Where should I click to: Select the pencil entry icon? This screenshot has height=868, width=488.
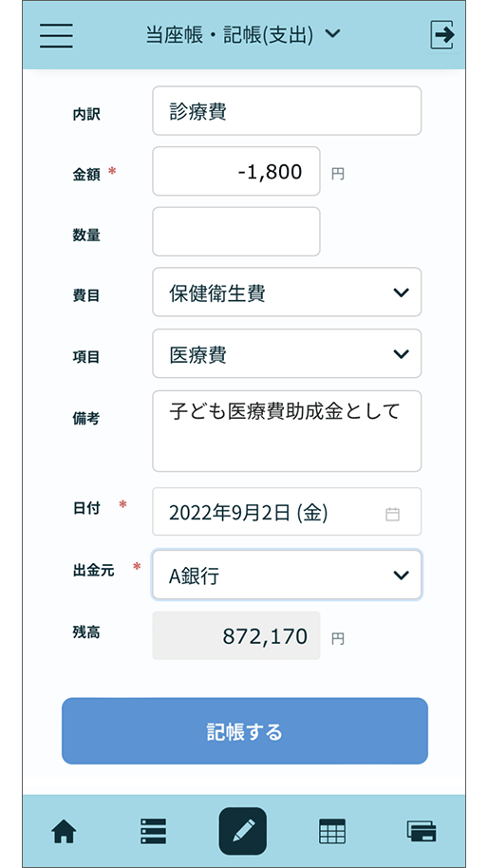coord(243,831)
